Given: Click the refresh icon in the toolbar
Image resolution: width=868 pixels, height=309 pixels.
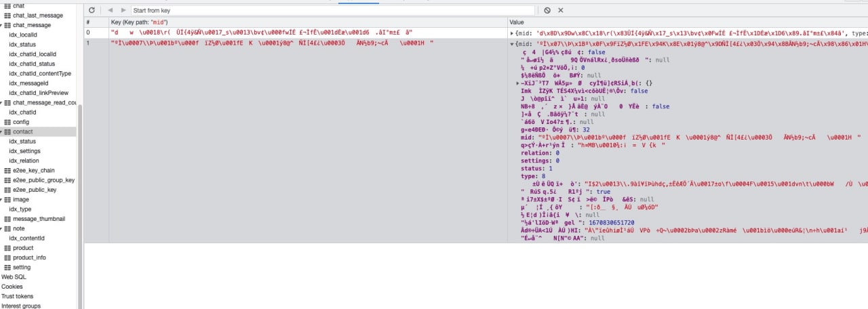Looking at the screenshot, I should click(x=92, y=10).
